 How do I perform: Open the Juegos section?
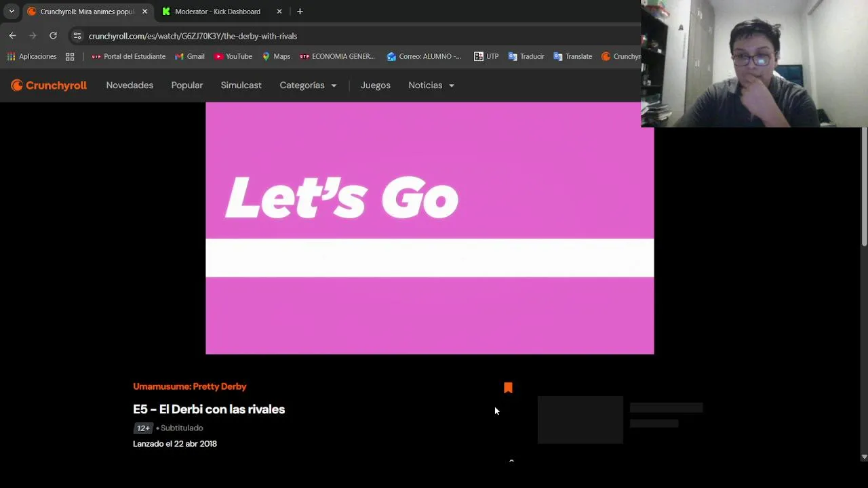[x=376, y=85]
